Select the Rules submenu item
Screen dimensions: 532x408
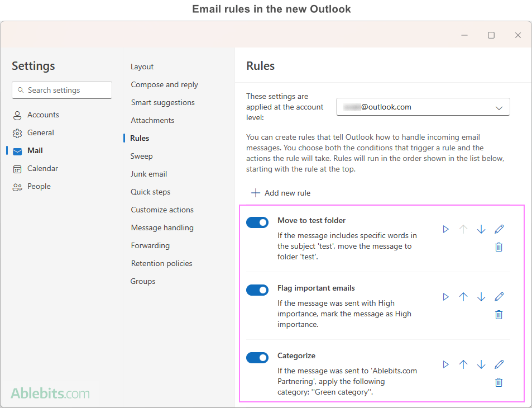(140, 138)
